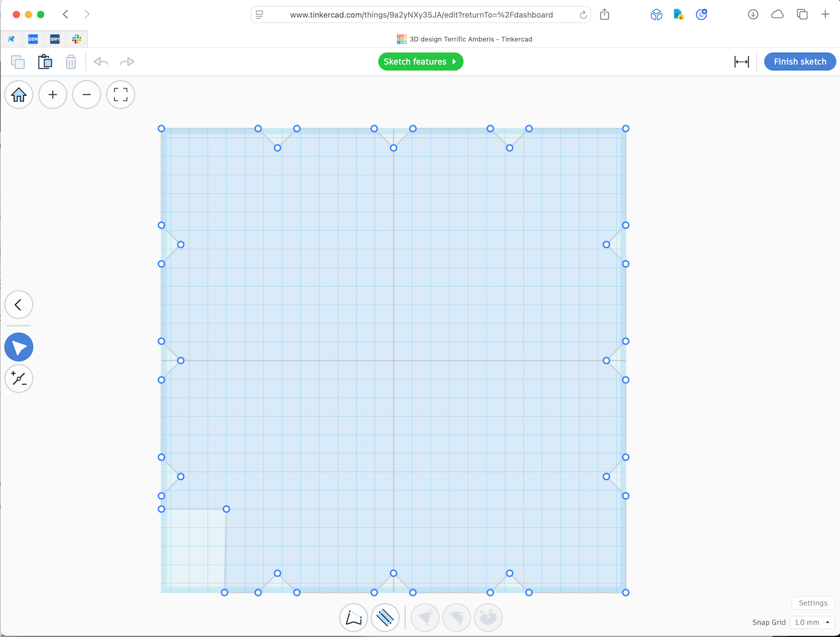The height and width of the screenshot is (637, 840).
Task: Choose the polyline sketch tool
Action: 354,618
